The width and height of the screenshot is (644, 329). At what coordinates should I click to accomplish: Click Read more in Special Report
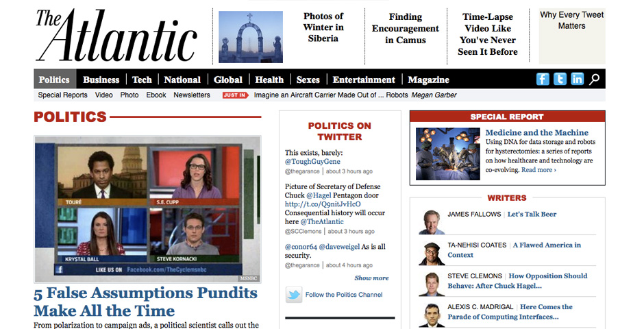539,169
